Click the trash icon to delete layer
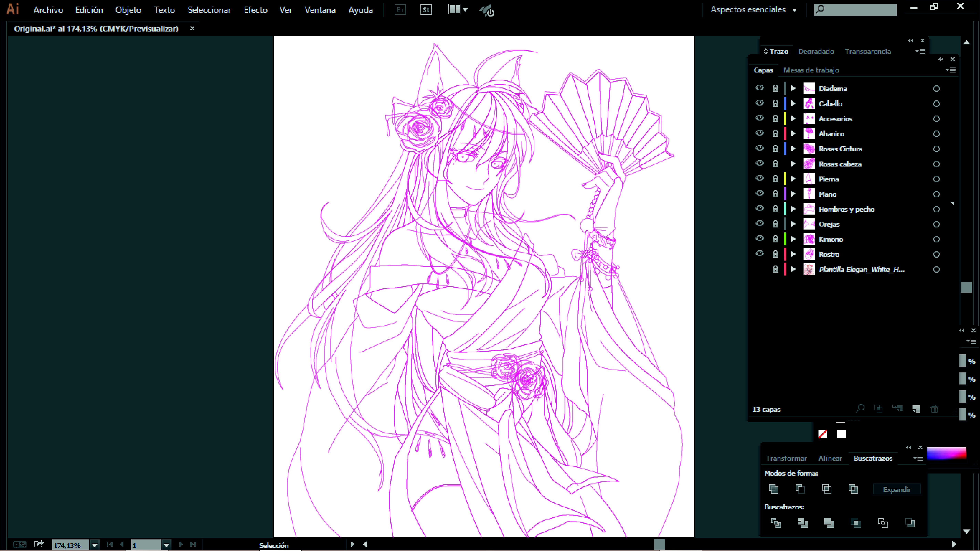Viewport: 980px width, 551px height. 934,409
